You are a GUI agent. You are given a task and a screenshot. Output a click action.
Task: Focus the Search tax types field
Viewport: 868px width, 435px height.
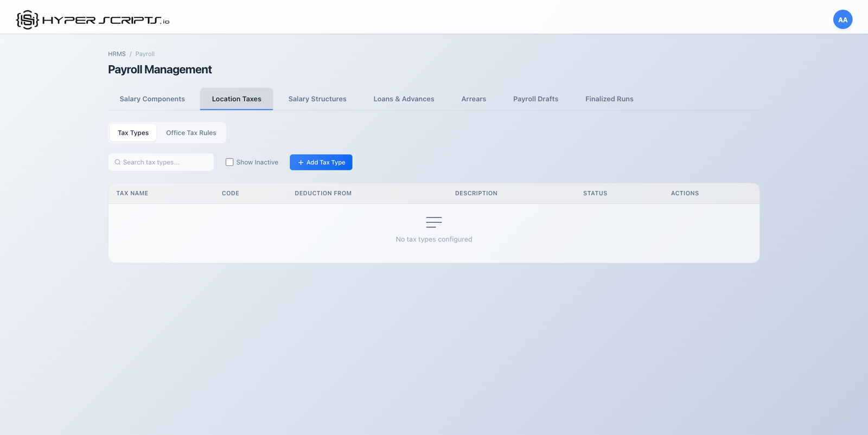(x=165, y=162)
